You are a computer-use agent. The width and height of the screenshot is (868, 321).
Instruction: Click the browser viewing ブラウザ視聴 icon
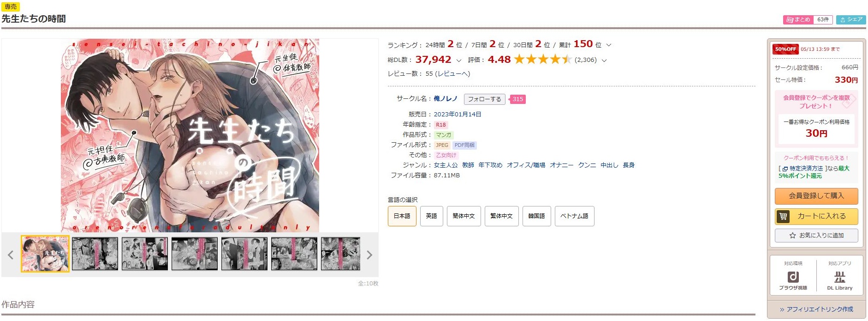pyautogui.click(x=793, y=280)
